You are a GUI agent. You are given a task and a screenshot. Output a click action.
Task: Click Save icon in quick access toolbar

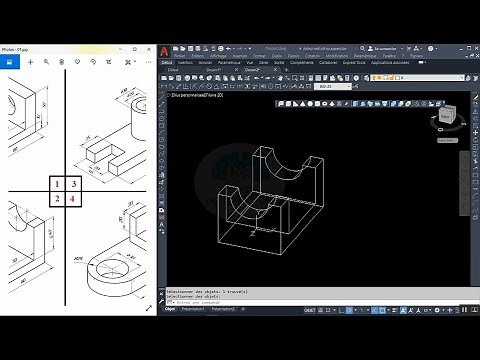click(x=190, y=49)
